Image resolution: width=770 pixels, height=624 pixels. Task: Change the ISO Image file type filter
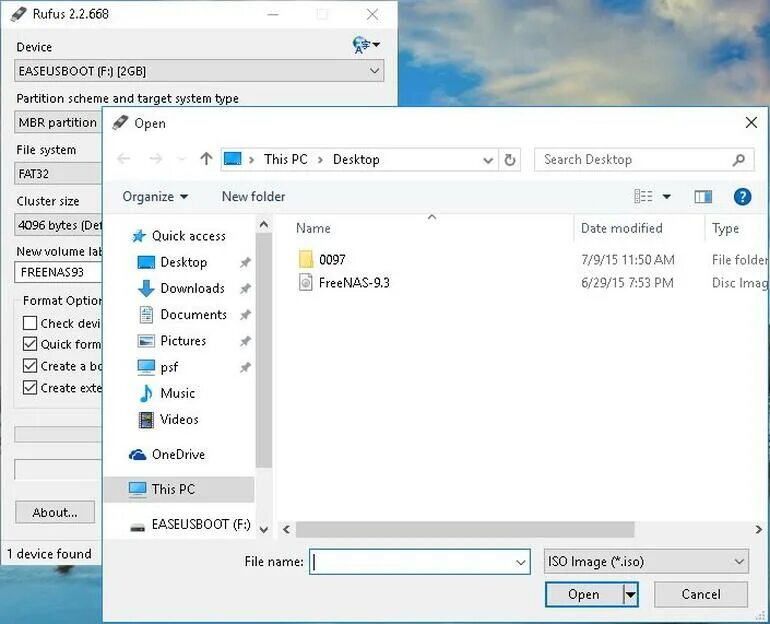(x=646, y=561)
